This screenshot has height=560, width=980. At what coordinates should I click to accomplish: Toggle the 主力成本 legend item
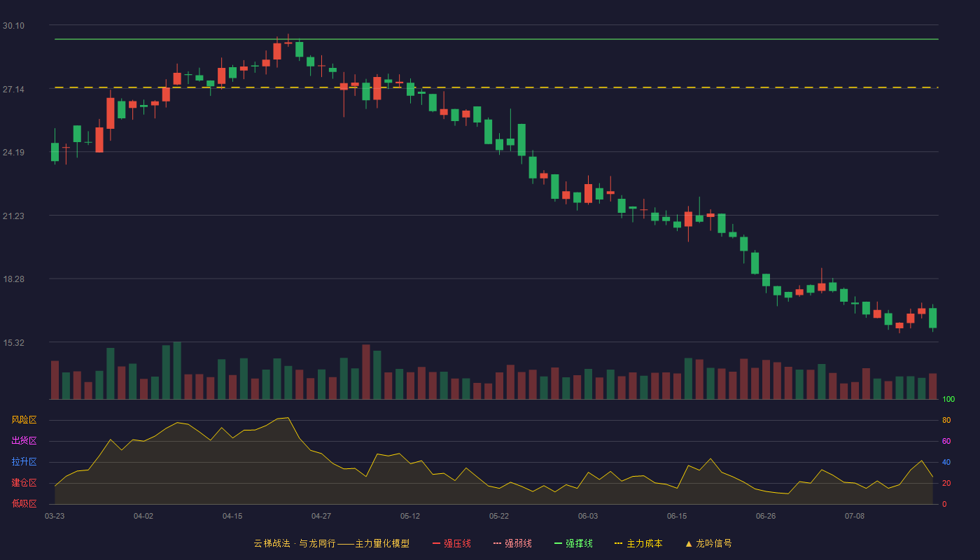point(638,543)
